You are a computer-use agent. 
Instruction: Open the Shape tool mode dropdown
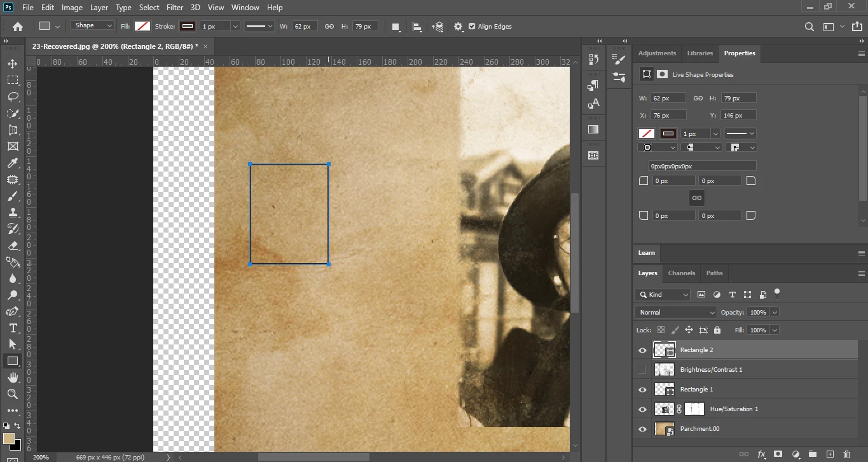(92, 26)
